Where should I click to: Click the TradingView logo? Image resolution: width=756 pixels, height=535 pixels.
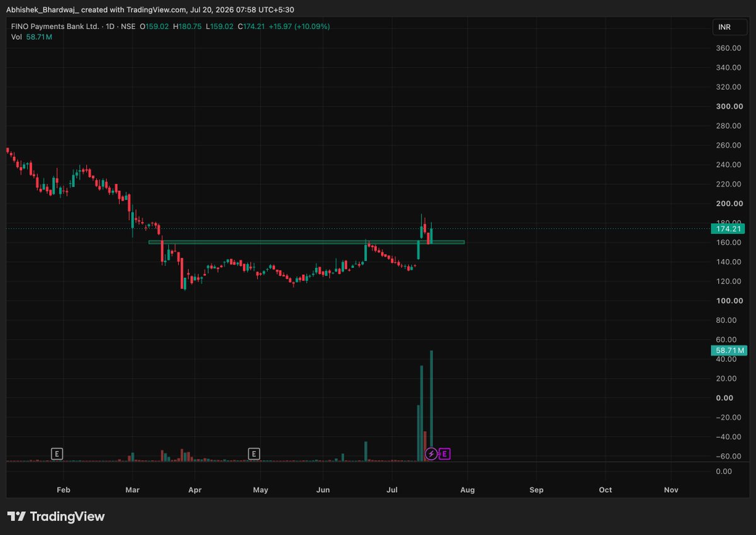coord(56,517)
